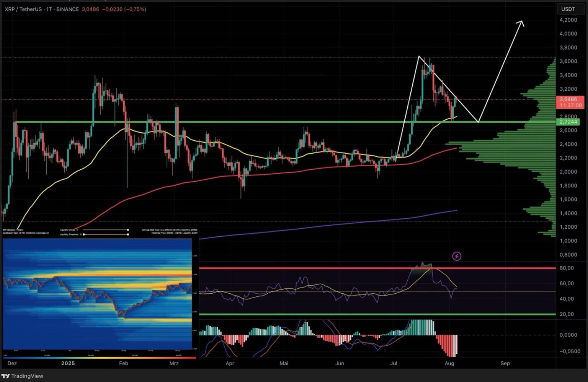
Task: Click the purple lightning bolt event icon
Action: click(456, 256)
